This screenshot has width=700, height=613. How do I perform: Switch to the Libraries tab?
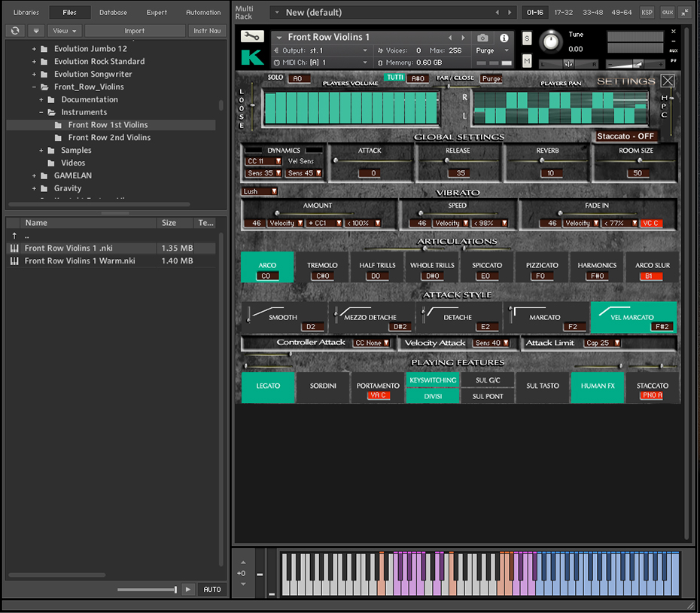tap(26, 13)
